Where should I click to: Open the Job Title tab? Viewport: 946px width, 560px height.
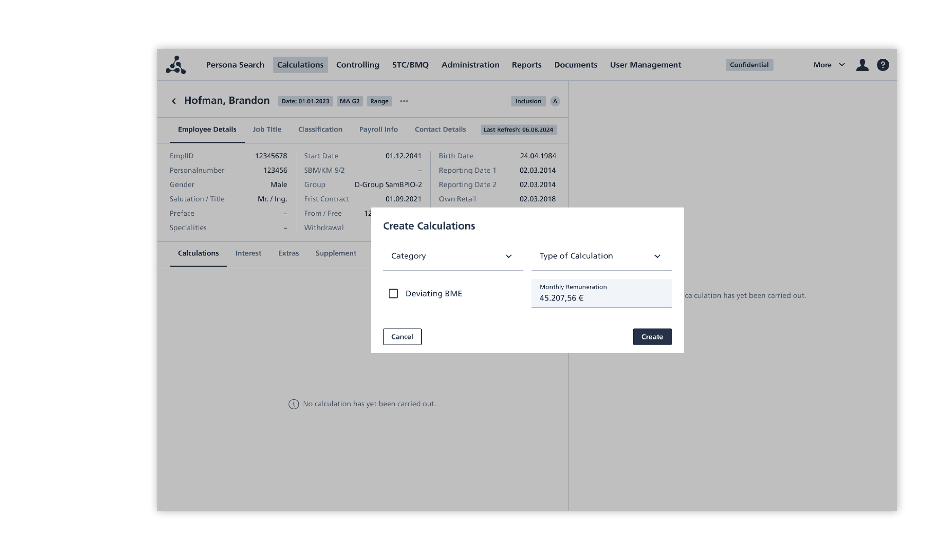[267, 129]
